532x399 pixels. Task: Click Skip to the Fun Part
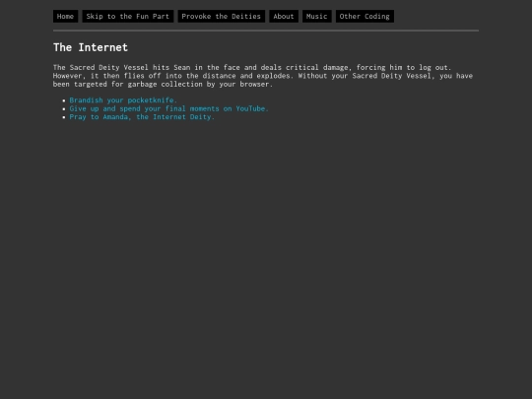click(x=127, y=17)
